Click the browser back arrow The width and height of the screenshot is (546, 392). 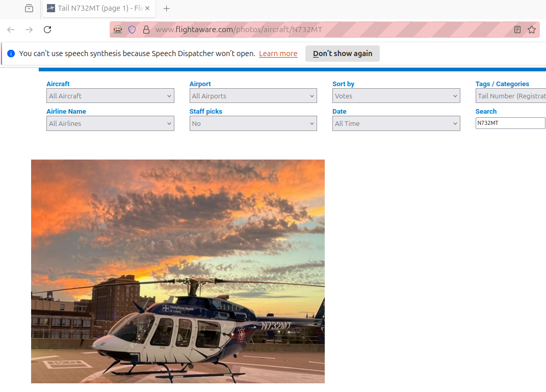(x=11, y=30)
